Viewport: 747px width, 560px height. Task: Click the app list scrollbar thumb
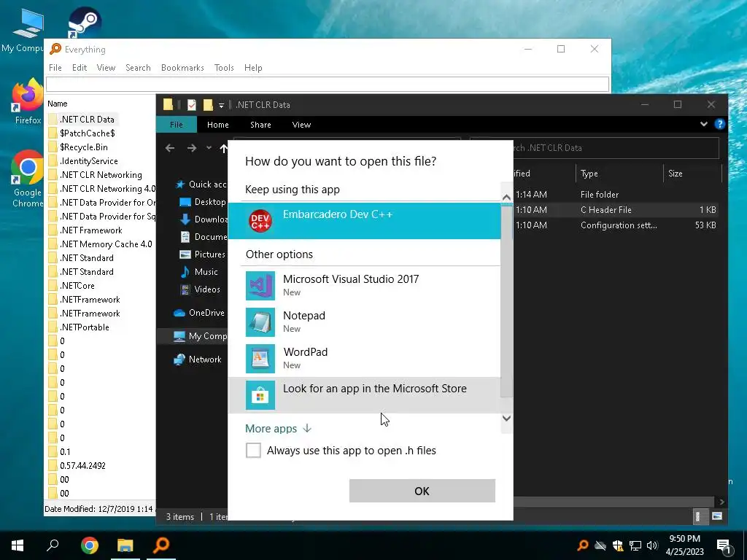pos(506,300)
